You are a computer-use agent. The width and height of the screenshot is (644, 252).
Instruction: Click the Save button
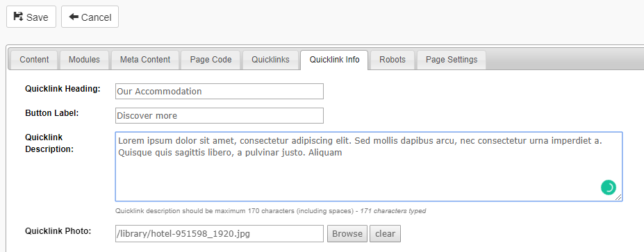(31, 17)
